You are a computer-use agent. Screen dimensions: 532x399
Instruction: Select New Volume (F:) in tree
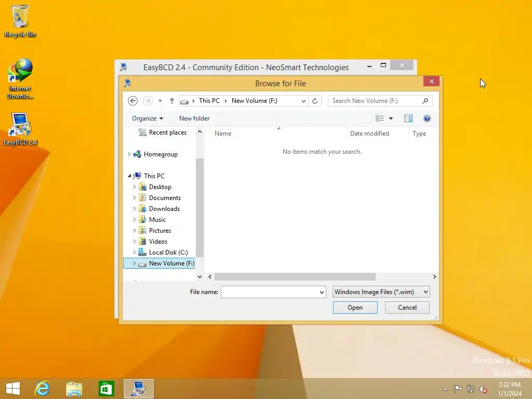[x=159, y=263]
